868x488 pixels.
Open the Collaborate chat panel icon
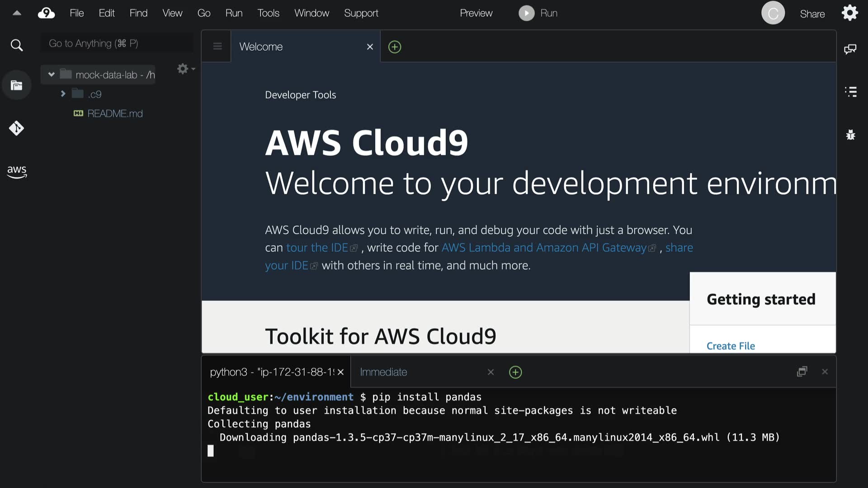(850, 49)
